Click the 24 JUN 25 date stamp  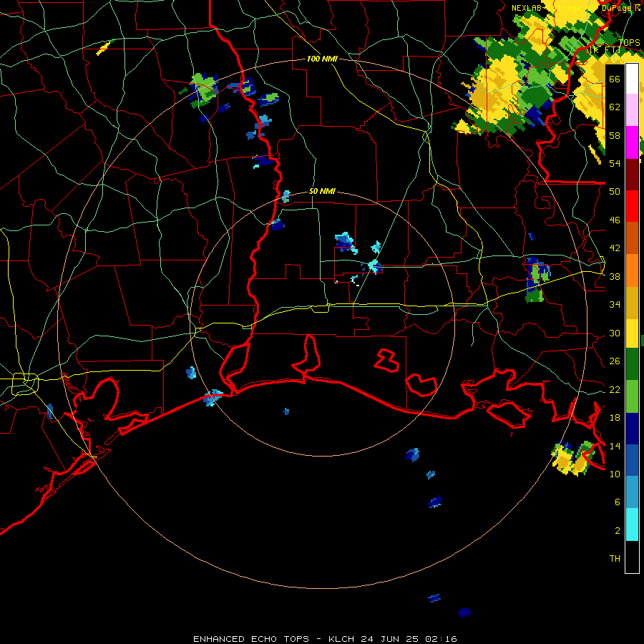390,639
